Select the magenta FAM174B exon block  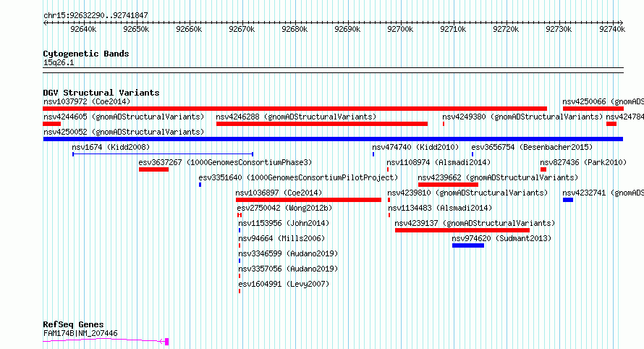pos(166,342)
